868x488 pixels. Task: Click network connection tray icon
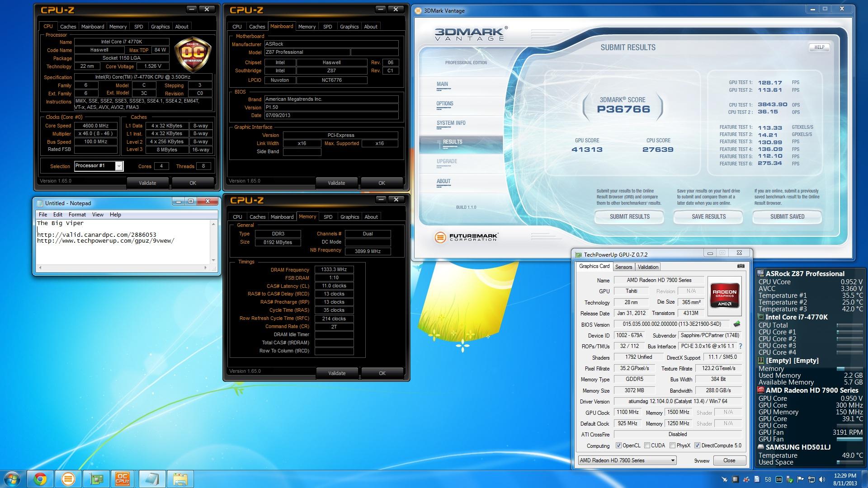tap(811, 479)
